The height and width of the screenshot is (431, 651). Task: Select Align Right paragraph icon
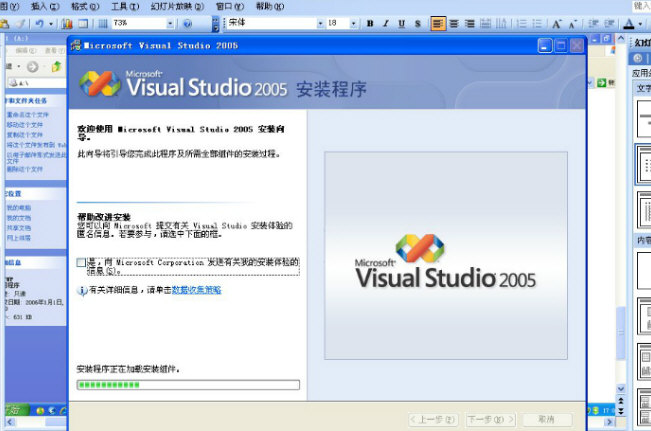click(470, 24)
